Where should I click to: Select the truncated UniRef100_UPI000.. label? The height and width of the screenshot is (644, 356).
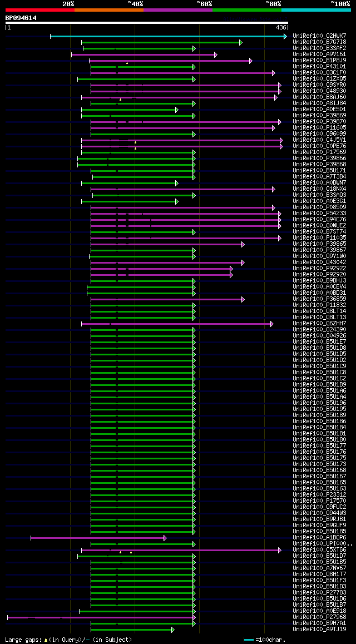coord(322,544)
